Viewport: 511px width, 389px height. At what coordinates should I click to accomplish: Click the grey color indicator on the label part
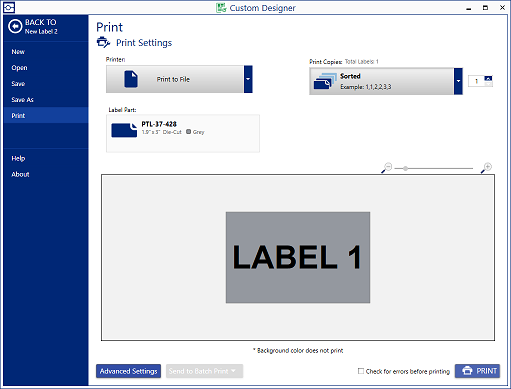188,132
